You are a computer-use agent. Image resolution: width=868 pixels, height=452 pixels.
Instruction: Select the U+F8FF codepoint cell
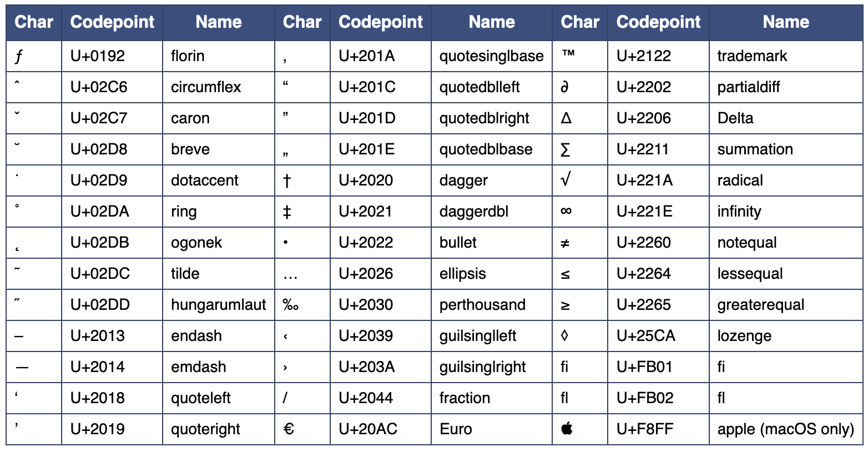tap(645, 429)
